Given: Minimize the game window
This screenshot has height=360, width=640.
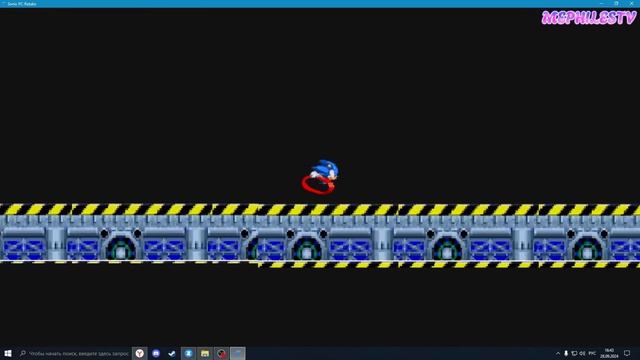Looking at the screenshot, I should coord(602,3).
